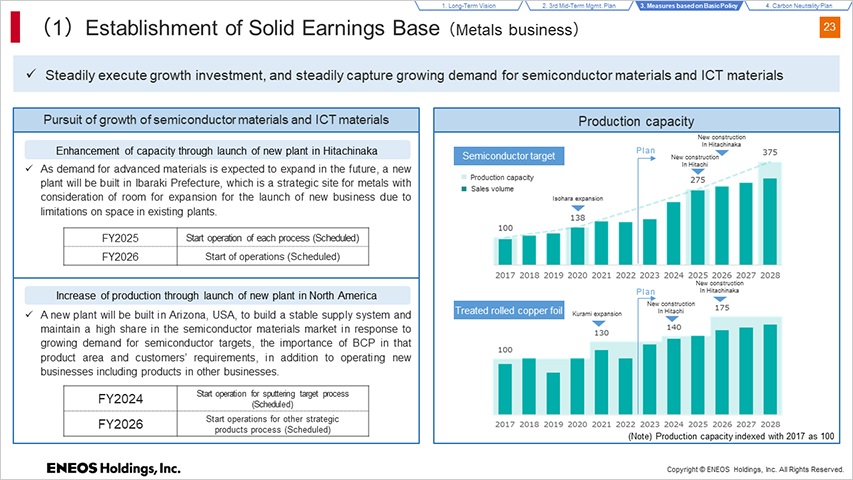This screenshot has width=853, height=480.
Task: Click the 'Semiconductor target' chart label
Action: tap(509, 156)
